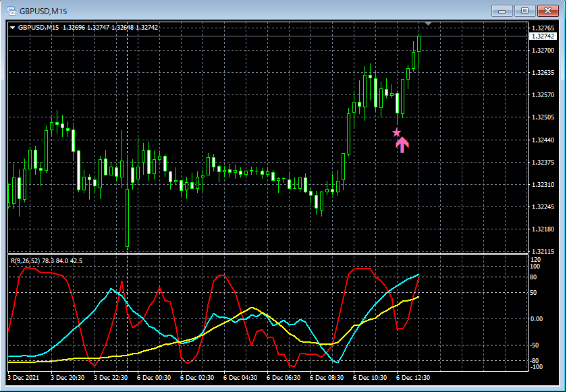Click the indicator scale value 120
Image resolution: width=567 pixels, height=392 pixels.
point(535,260)
